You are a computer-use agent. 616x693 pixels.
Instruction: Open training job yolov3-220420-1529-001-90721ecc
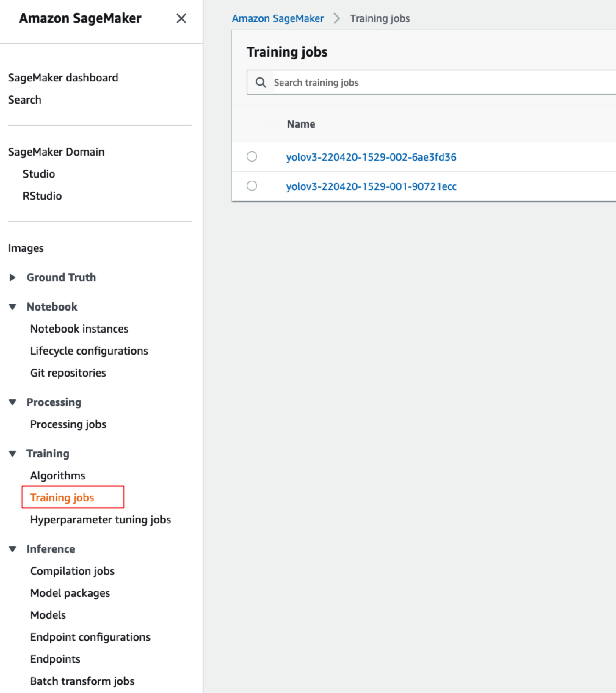pyautogui.click(x=371, y=186)
